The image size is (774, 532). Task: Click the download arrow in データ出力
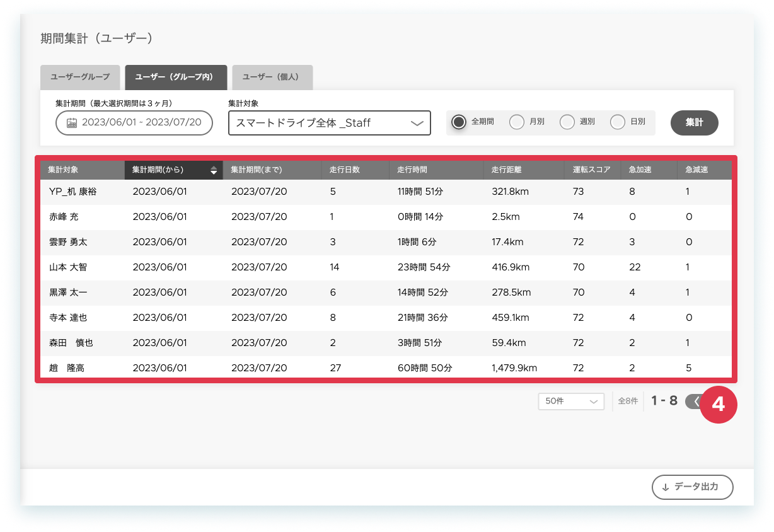[665, 487]
